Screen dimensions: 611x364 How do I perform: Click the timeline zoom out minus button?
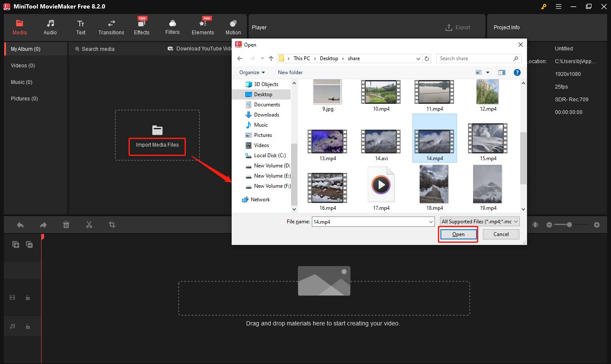coord(549,225)
